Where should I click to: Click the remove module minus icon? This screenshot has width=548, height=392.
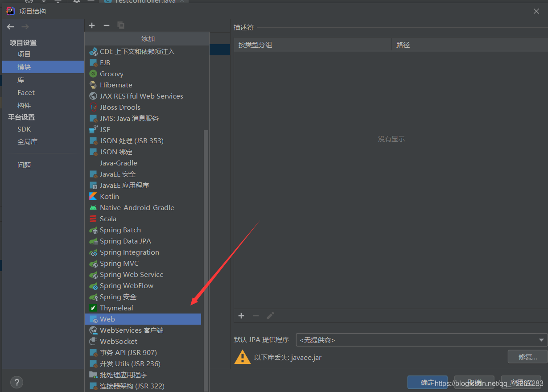(106, 25)
